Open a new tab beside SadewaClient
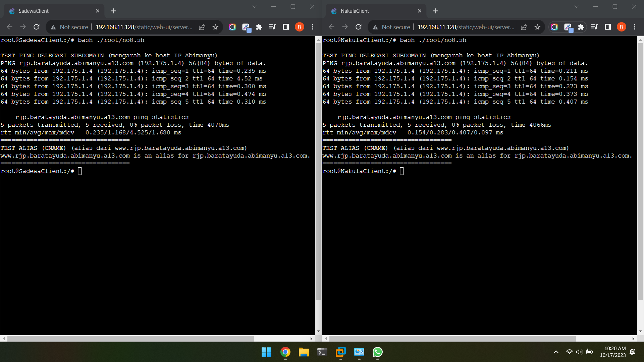 pyautogui.click(x=113, y=11)
